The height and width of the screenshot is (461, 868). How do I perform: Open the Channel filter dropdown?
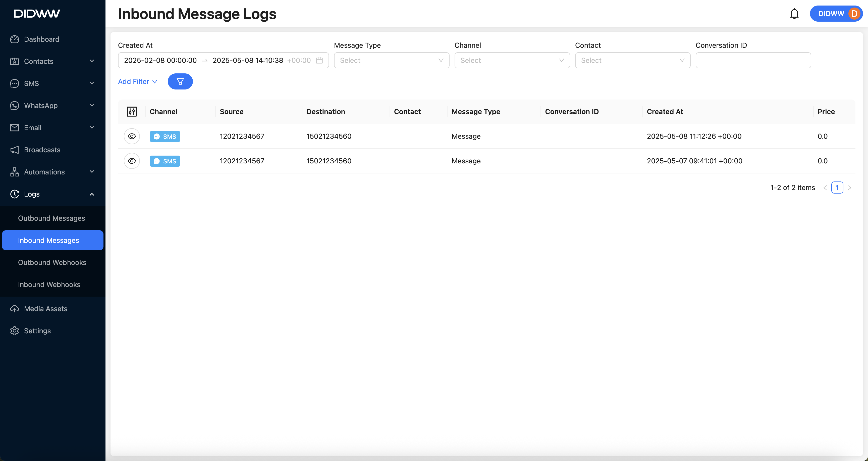[512, 60]
